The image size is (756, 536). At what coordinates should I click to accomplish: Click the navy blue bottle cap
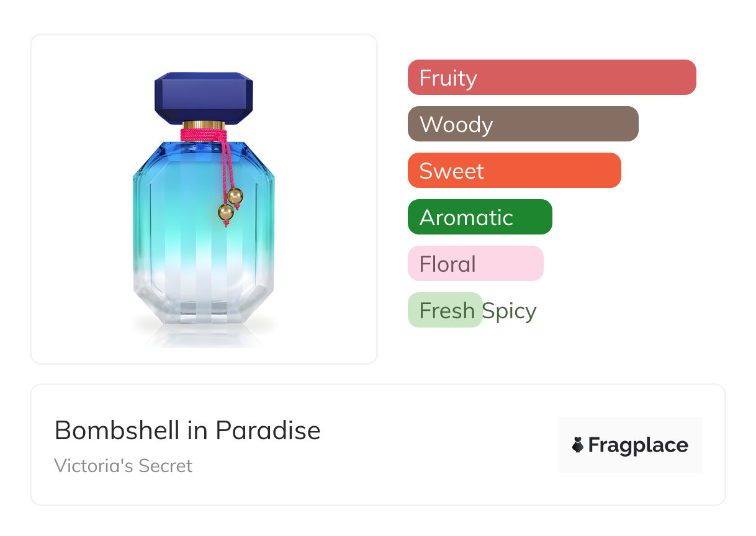[204, 95]
